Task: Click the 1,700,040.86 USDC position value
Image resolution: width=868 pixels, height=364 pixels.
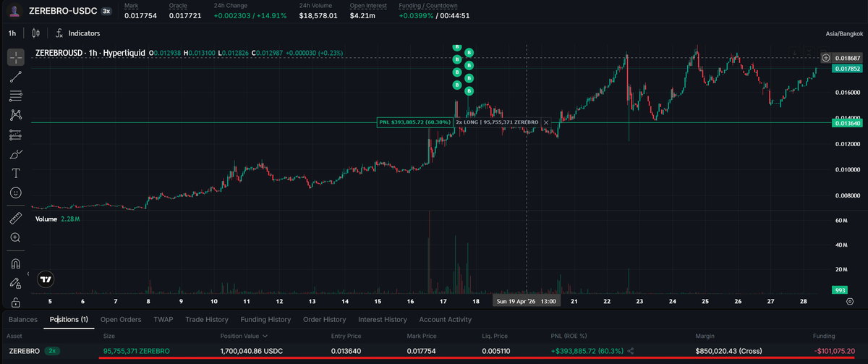Action: click(x=253, y=351)
